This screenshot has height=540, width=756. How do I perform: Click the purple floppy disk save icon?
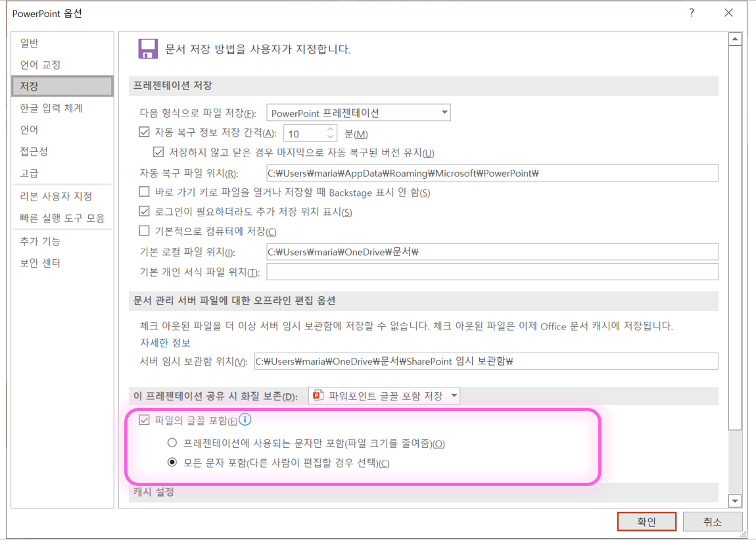coord(148,49)
